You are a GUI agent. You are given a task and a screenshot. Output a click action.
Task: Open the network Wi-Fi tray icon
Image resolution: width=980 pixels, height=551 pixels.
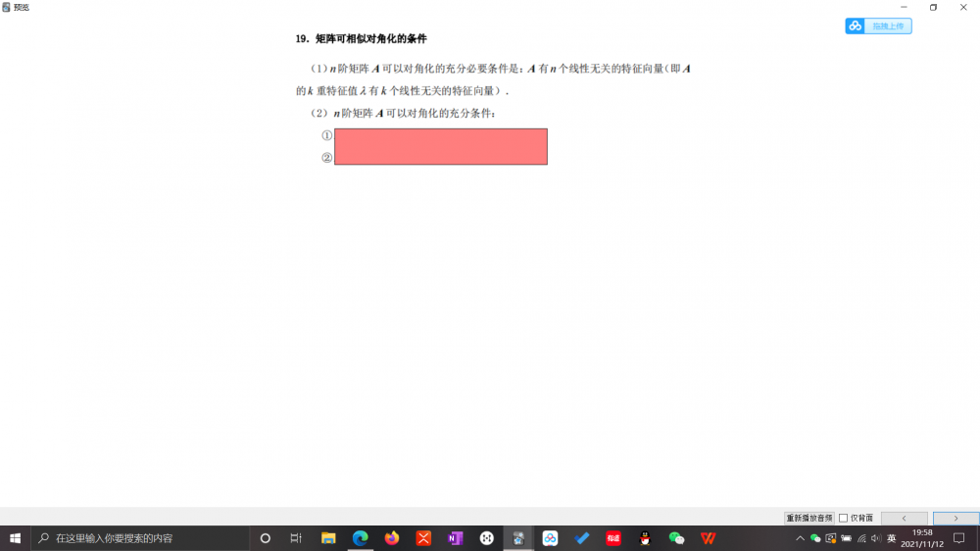click(861, 538)
